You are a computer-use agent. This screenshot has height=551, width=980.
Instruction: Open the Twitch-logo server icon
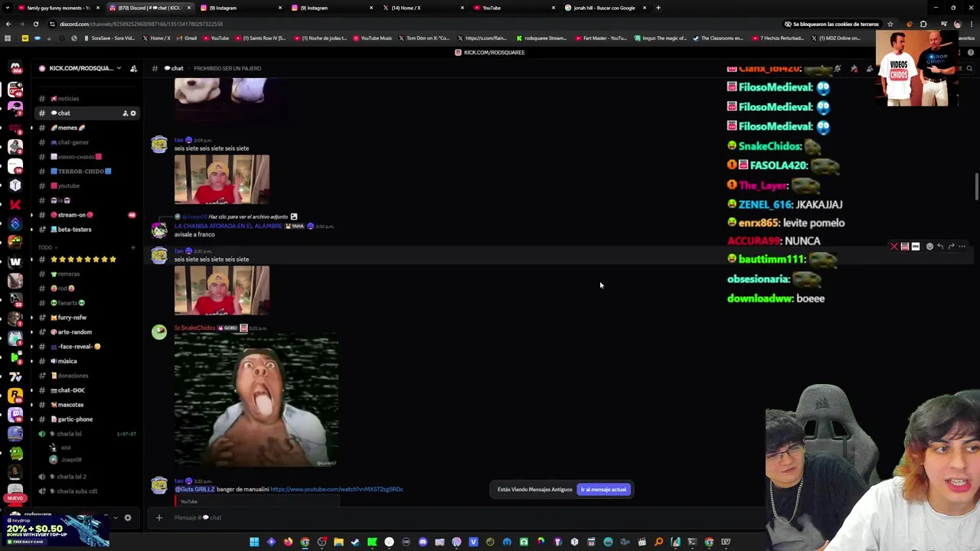point(15,414)
